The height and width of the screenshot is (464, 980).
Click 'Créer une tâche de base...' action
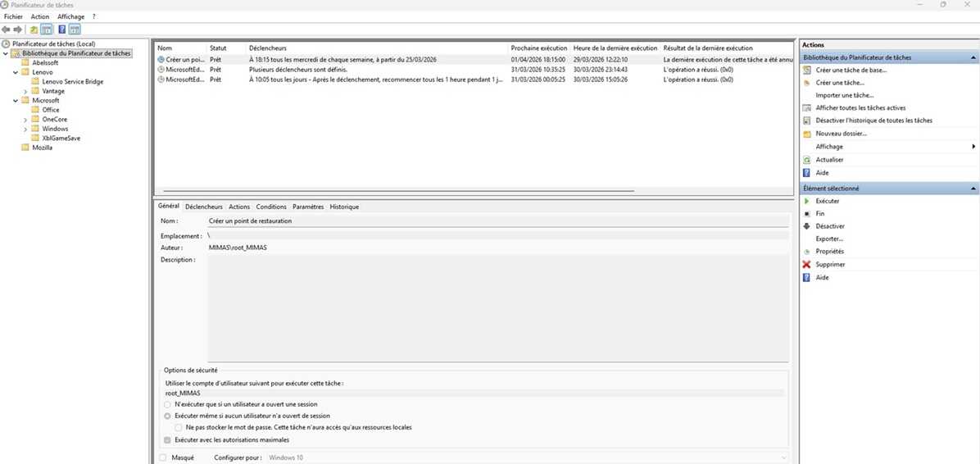pos(851,71)
